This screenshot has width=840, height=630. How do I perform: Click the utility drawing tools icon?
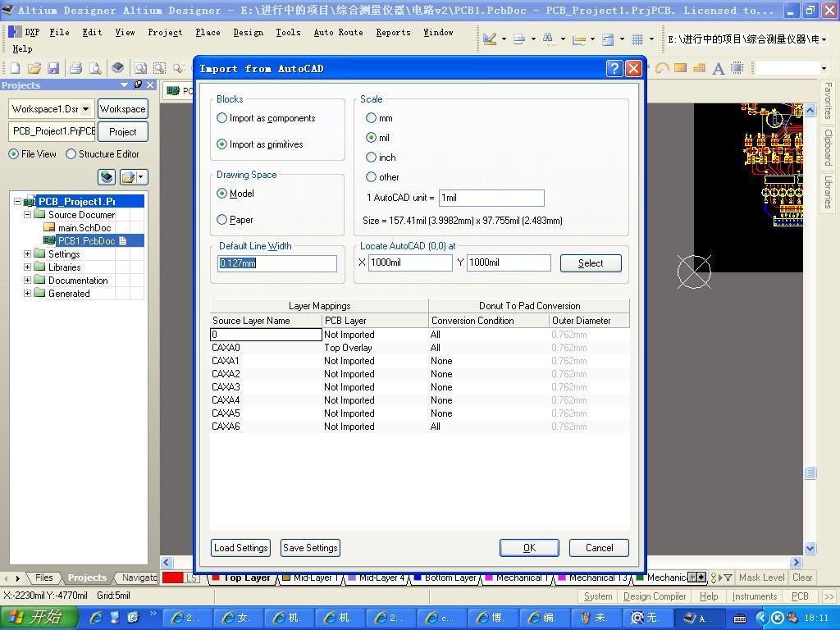pyautogui.click(x=490, y=39)
